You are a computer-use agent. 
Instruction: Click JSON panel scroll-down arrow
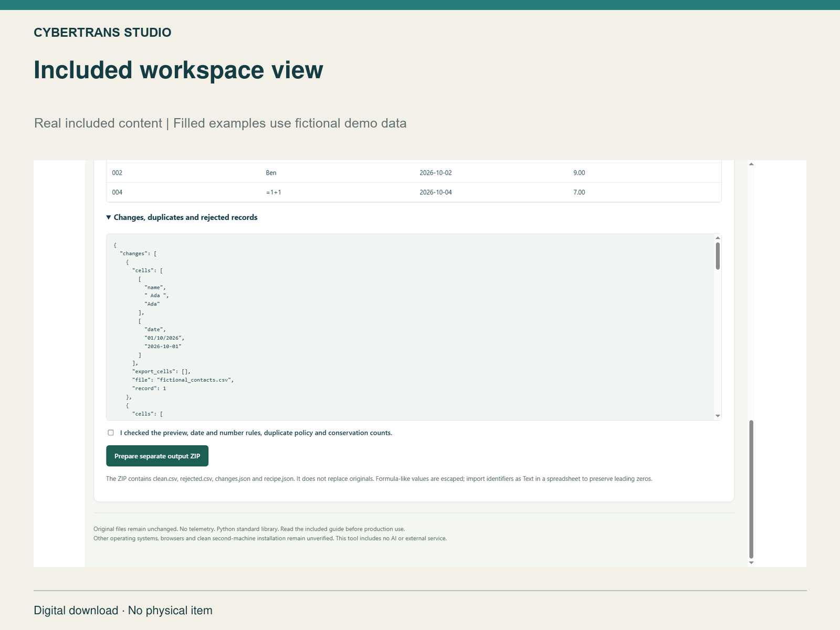(x=718, y=416)
